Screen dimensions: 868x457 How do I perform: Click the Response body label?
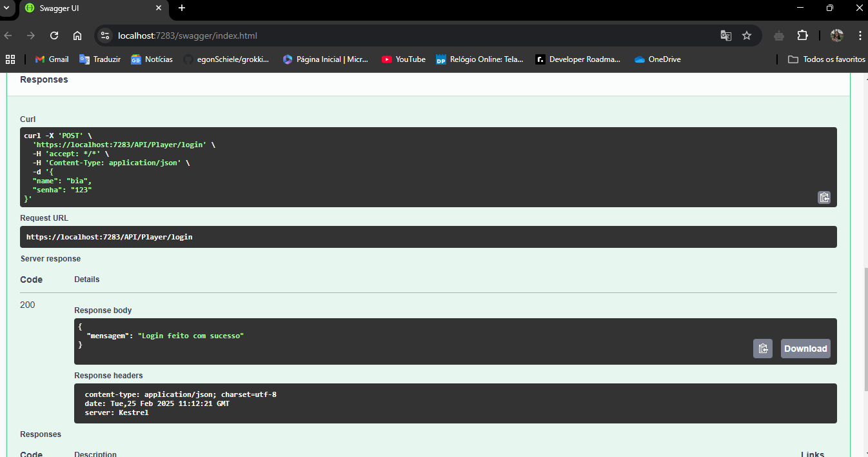point(103,310)
